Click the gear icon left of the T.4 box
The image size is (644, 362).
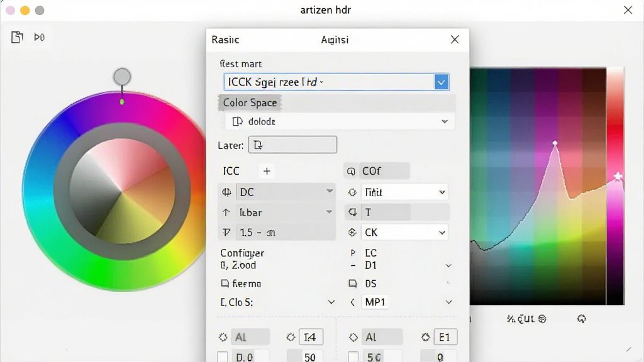[291, 337]
